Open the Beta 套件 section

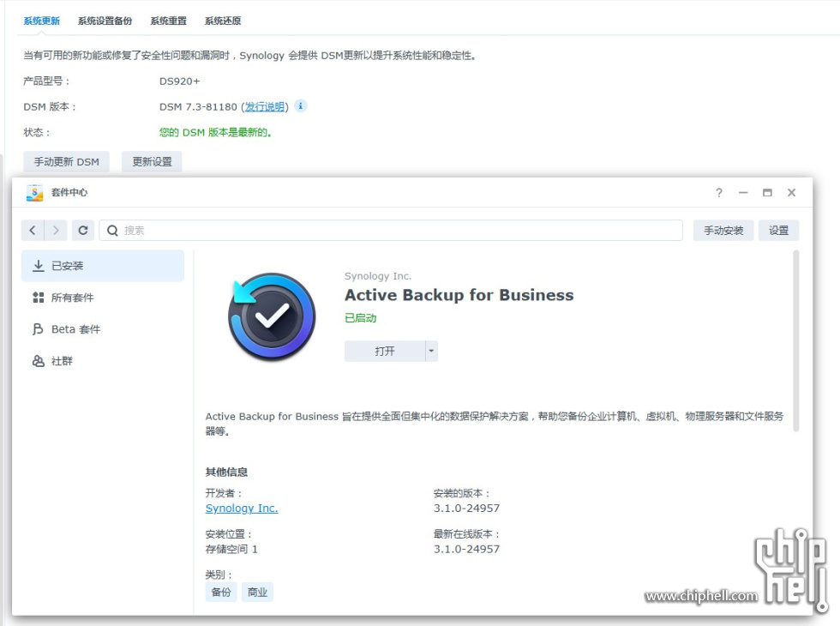click(103, 329)
